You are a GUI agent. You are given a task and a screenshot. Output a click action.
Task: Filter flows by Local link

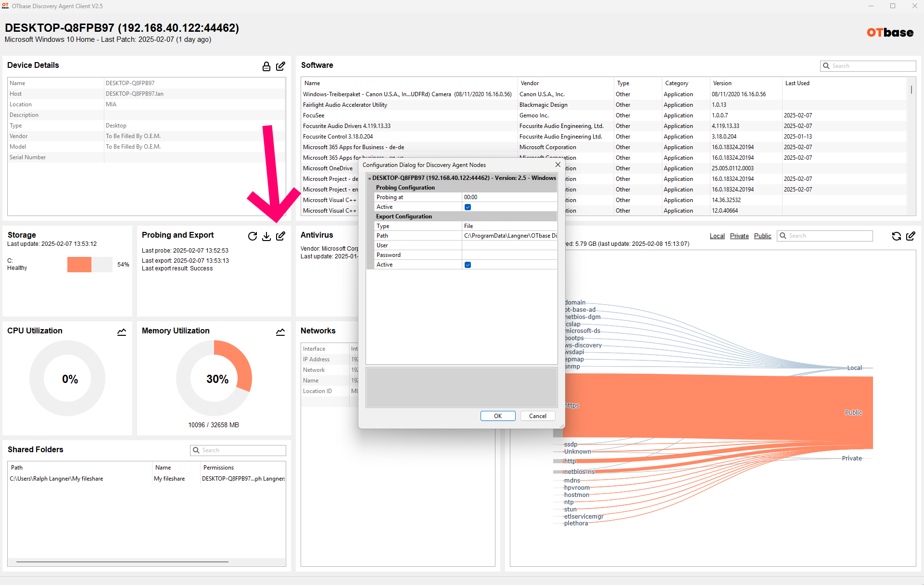(x=717, y=236)
